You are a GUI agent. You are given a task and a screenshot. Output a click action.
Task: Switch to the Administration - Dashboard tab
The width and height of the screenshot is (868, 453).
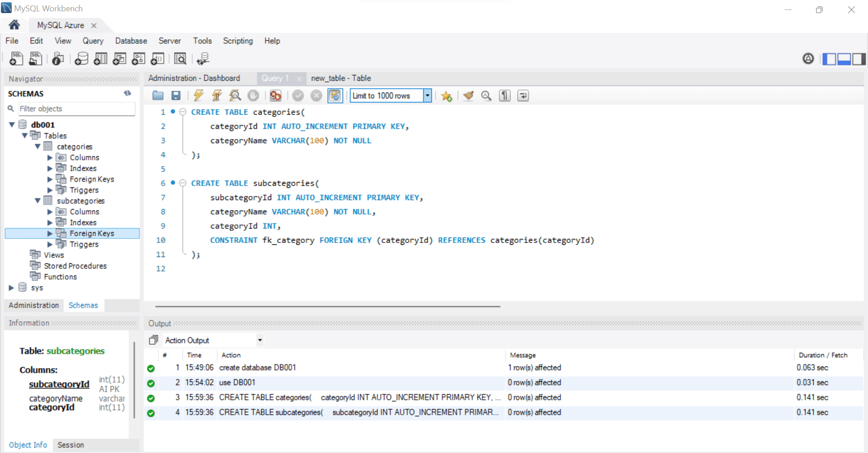pos(195,78)
